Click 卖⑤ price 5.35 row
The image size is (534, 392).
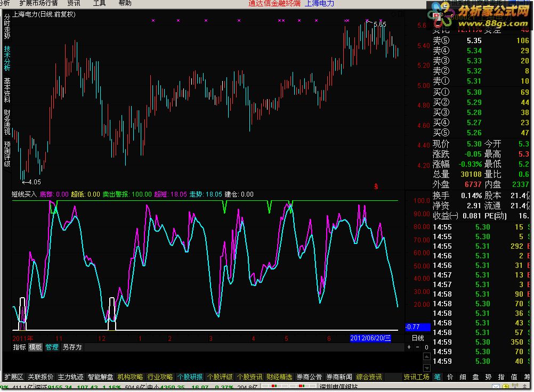pyautogui.click(x=481, y=40)
